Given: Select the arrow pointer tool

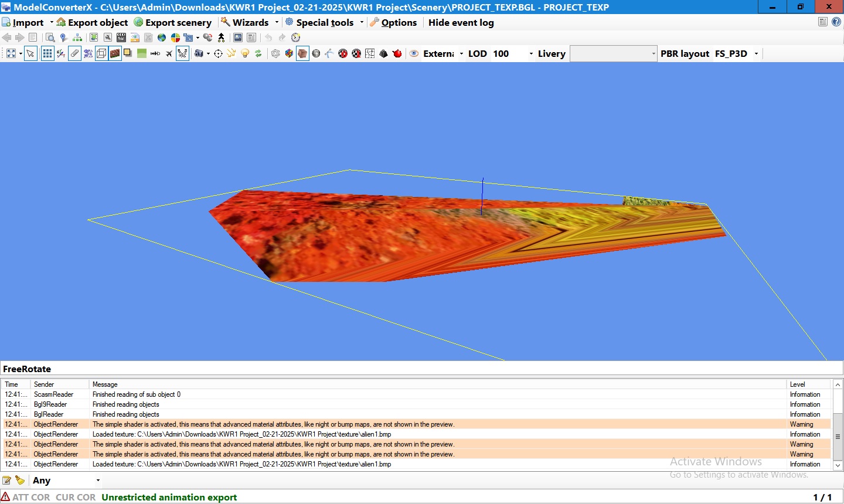Looking at the screenshot, I should (x=30, y=53).
